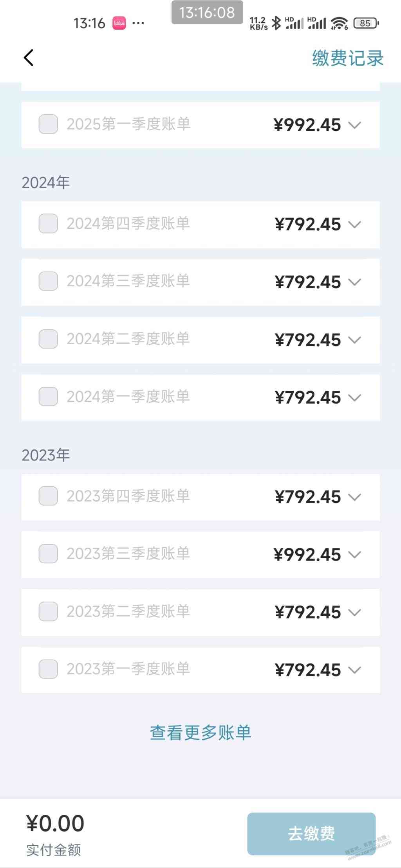401x868 pixels.
Task: Tap the battery indicator icon
Action: pyautogui.click(x=366, y=23)
